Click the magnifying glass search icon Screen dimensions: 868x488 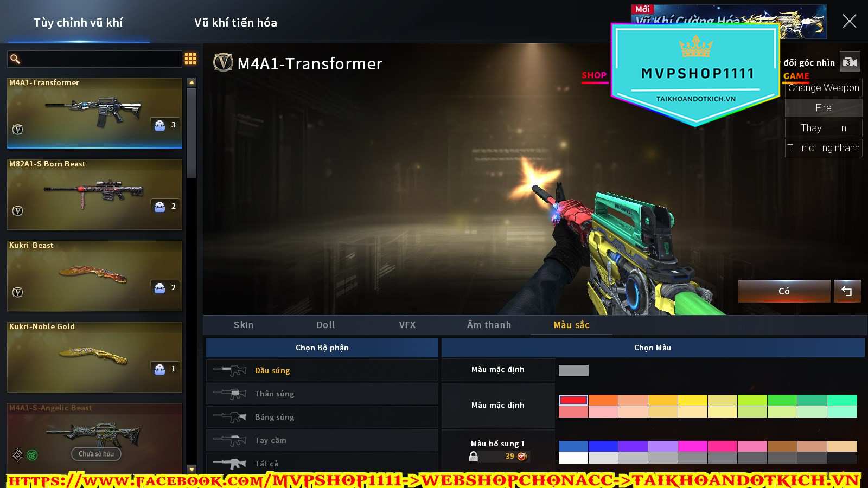[15, 59]
